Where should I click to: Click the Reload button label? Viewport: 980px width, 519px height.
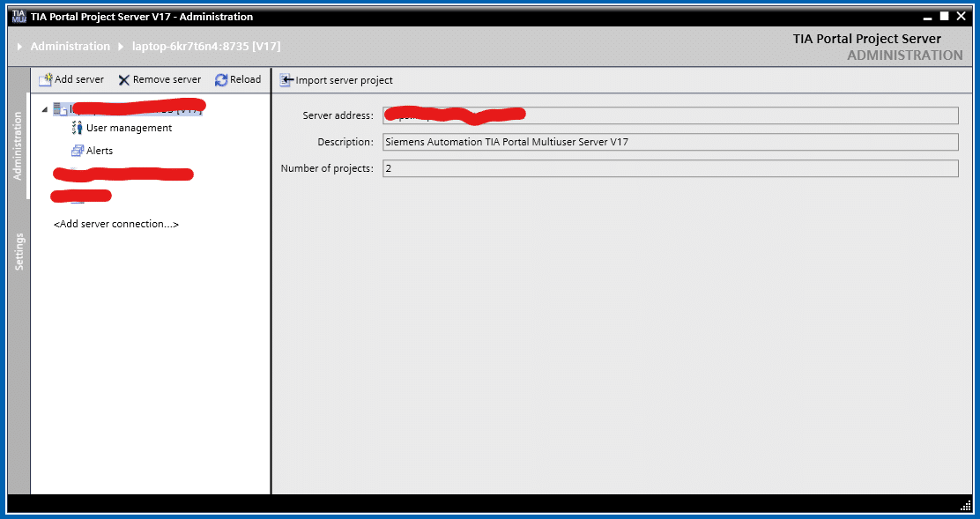pos(246,79)
